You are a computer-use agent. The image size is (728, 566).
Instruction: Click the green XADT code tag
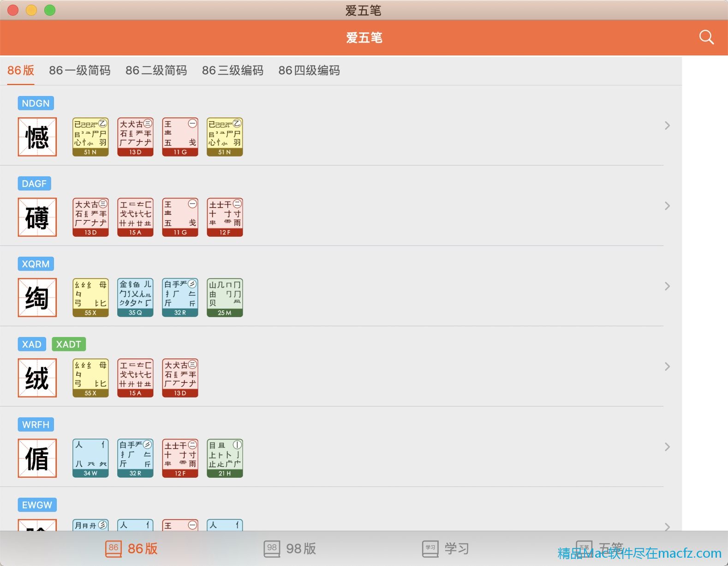69,344
